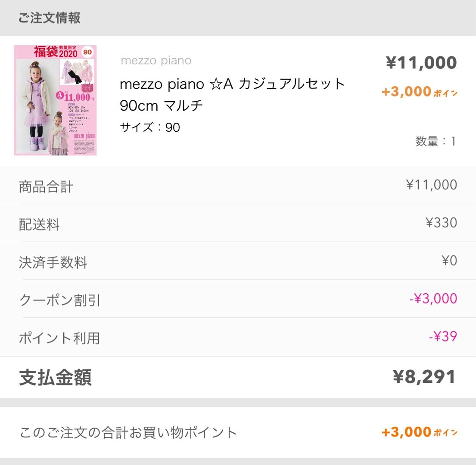Open the カジュアルセット 90cm マルチ product title
The width and height of the screenshot is (476, 465).
point(233,94)
